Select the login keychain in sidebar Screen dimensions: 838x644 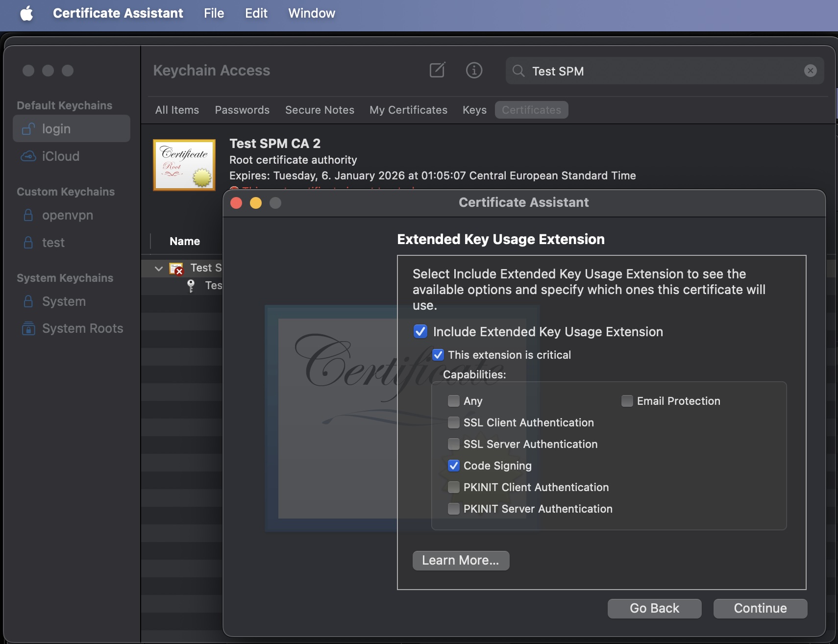[72, 129]
